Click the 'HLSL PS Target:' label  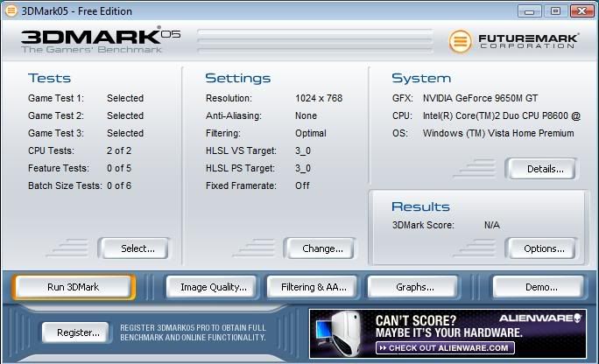(240, 168)
